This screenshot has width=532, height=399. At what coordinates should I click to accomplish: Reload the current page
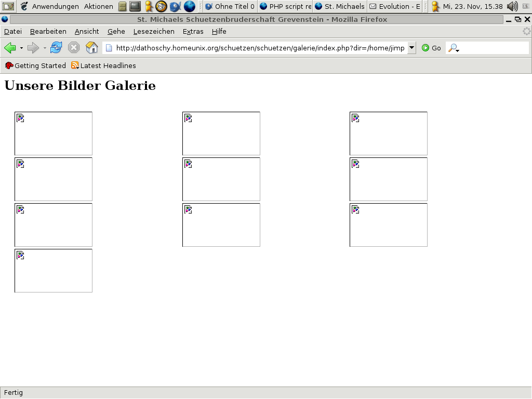click(x=56, y=48)
